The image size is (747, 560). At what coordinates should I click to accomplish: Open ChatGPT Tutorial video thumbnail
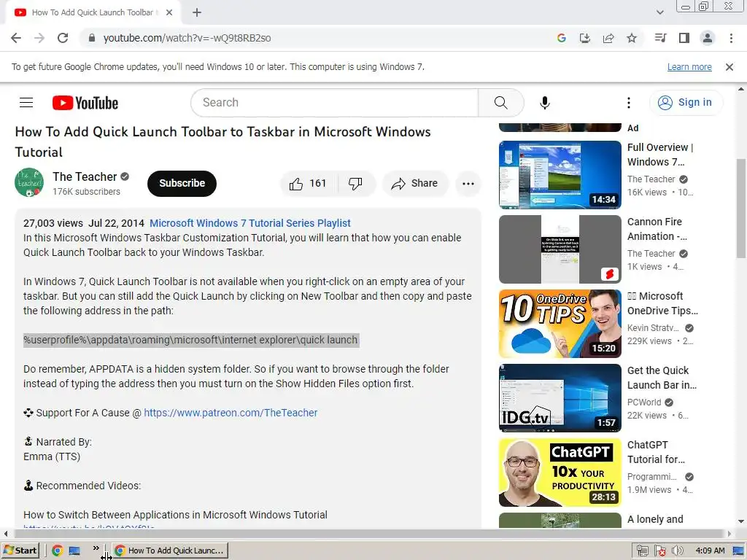pos(560,472)
